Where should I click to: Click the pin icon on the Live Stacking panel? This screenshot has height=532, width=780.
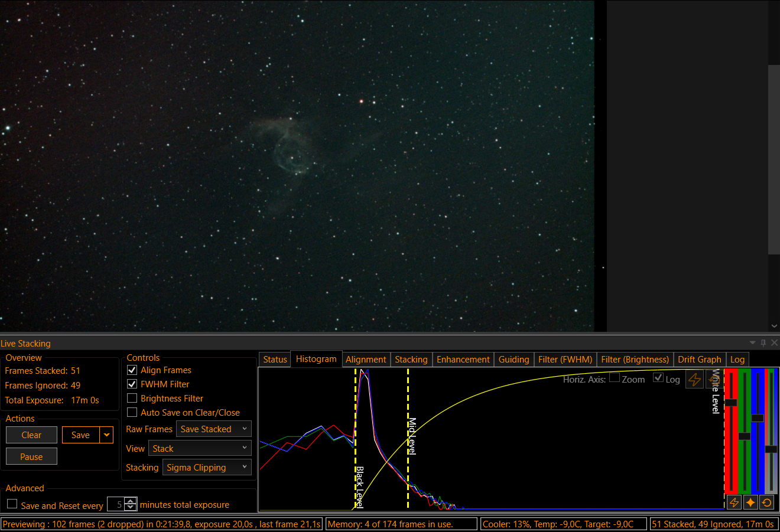[x=763, y=343]
